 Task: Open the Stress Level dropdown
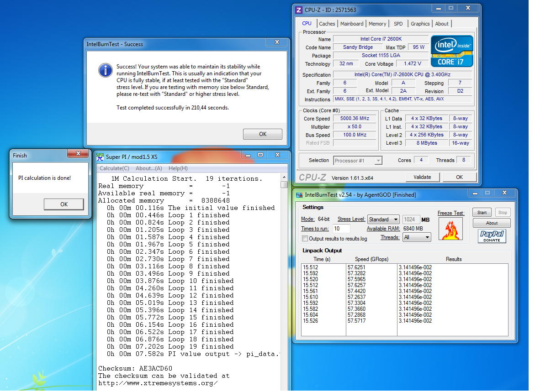tap(383, 219)
